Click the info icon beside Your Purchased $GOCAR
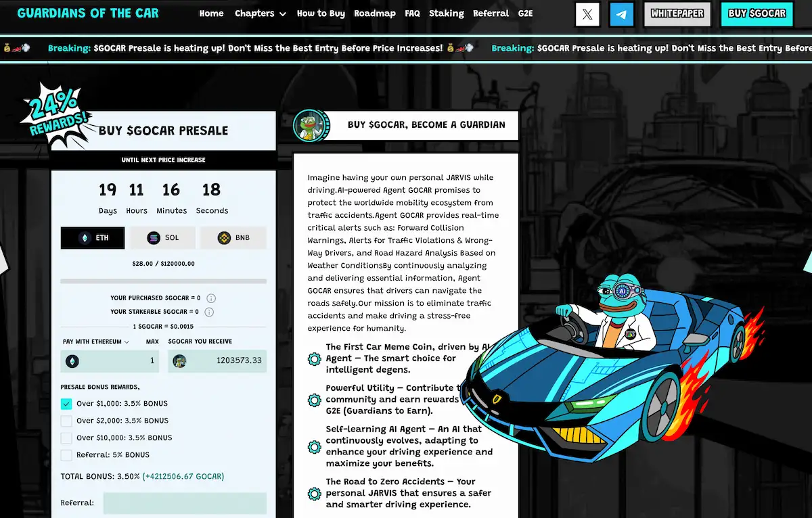Screen dimensions: 812x518 [211, 298]
